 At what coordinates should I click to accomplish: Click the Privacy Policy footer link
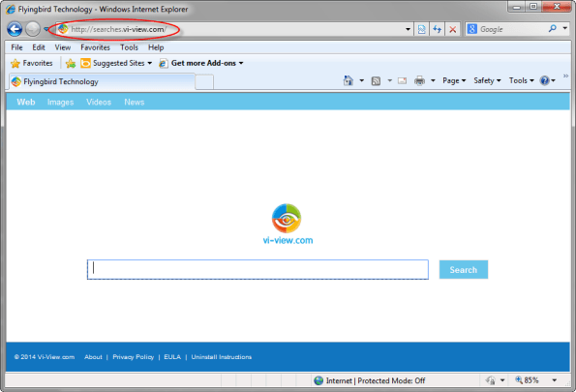[134, 357]
